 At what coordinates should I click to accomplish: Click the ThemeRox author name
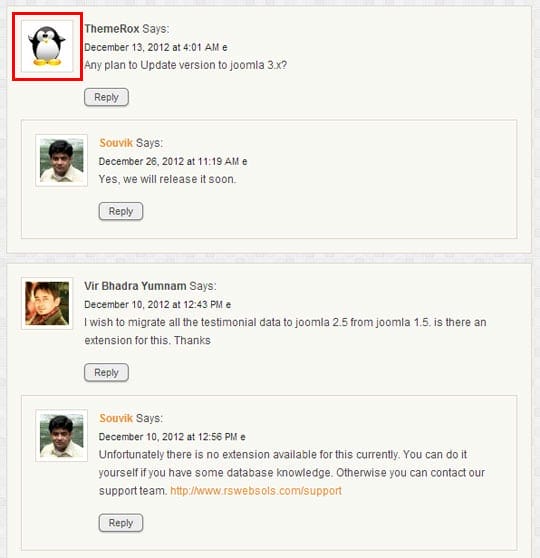click(x=112, y=28)
